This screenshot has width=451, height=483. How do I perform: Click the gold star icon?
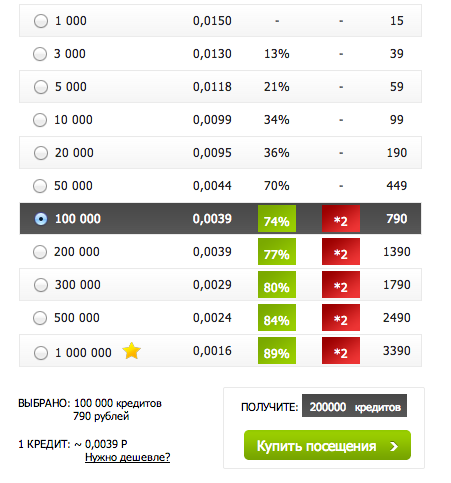click(132, 351)
